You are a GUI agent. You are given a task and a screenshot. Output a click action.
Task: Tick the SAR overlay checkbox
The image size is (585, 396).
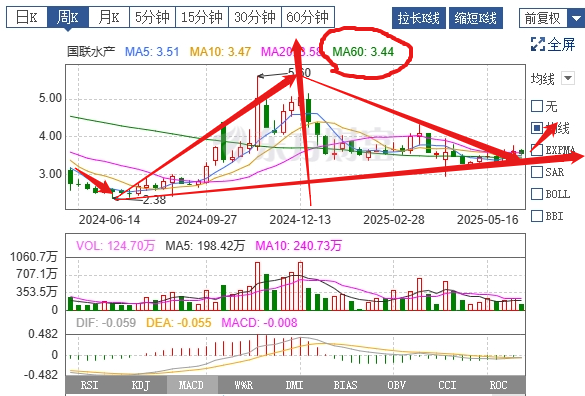coord(537,172)
